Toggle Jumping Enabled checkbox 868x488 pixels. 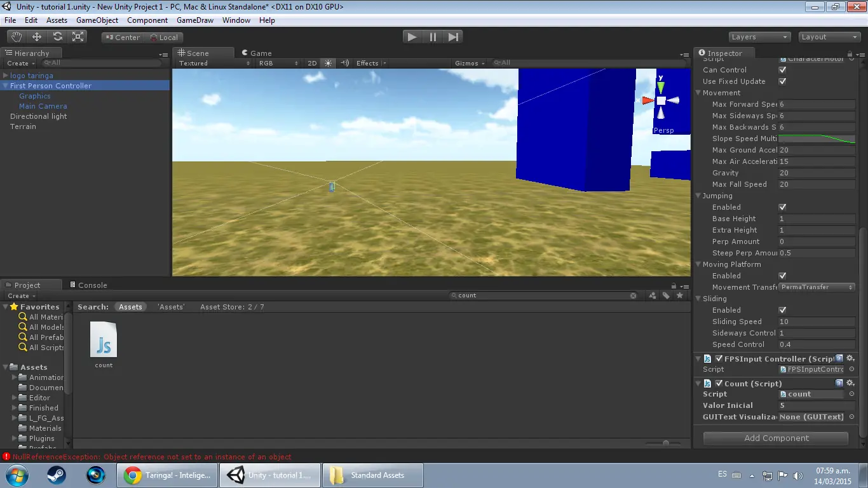click(x=782, y=207)
